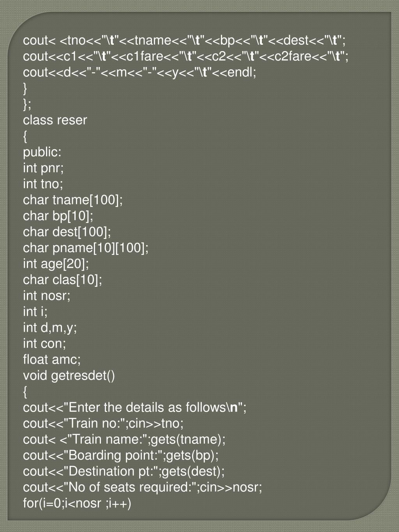The image size is (399, 532).
Task: Click 'char pname[10][100];' line
Action: pos(86,248)
